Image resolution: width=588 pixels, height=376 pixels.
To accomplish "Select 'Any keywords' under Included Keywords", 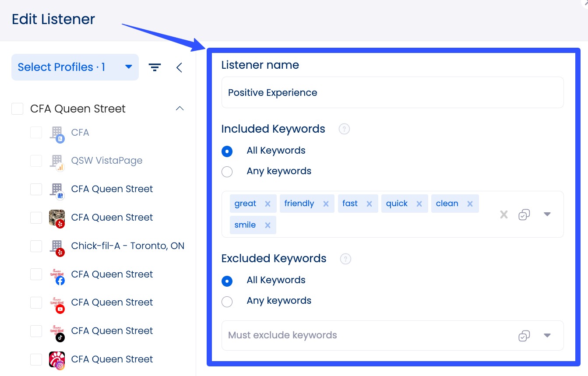I will click(227, 172).
